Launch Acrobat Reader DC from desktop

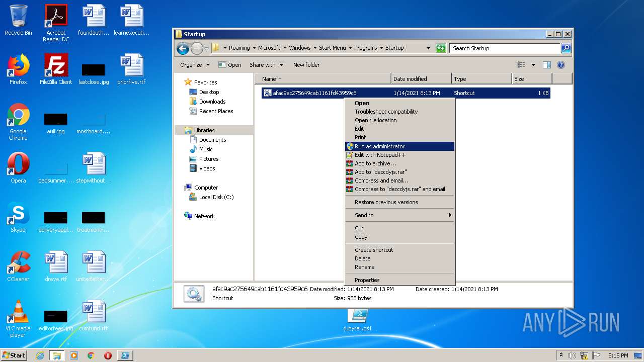click(56, 23)
